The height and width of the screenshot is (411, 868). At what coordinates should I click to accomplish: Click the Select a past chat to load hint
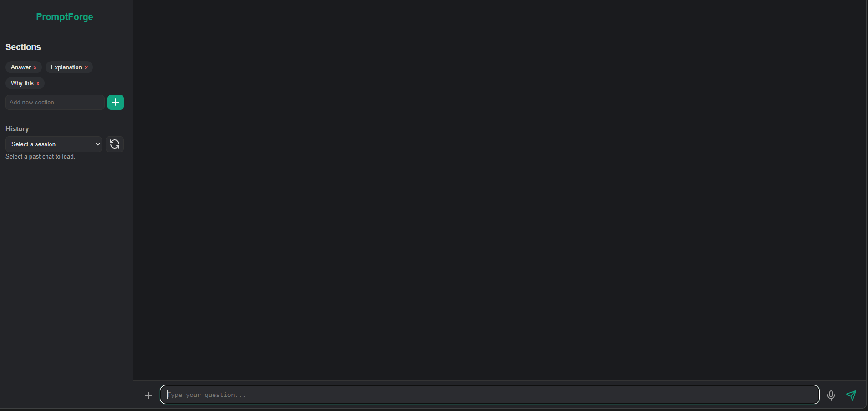40,156
